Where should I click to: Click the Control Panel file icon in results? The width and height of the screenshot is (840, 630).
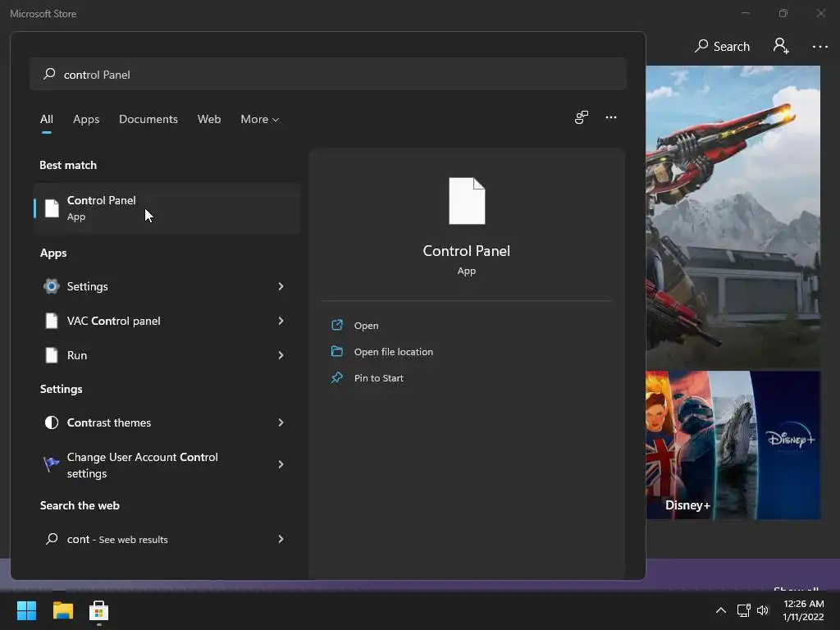click(52, 208)
